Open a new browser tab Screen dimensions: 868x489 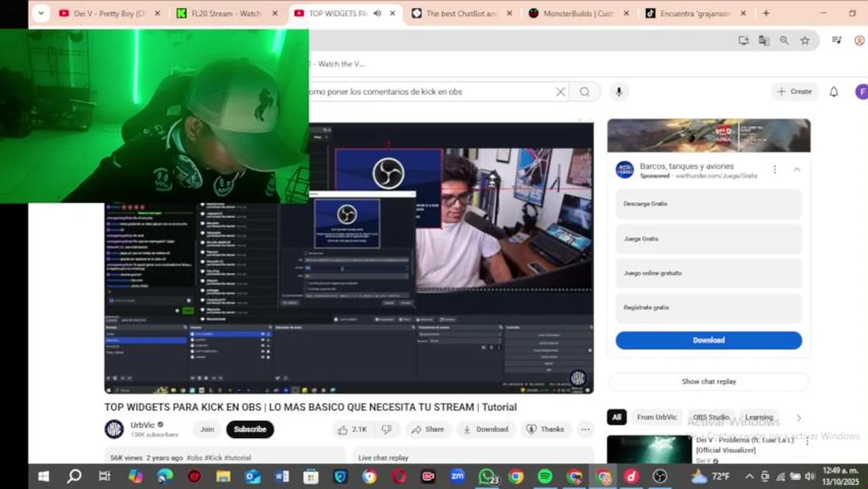pos(766,13)
